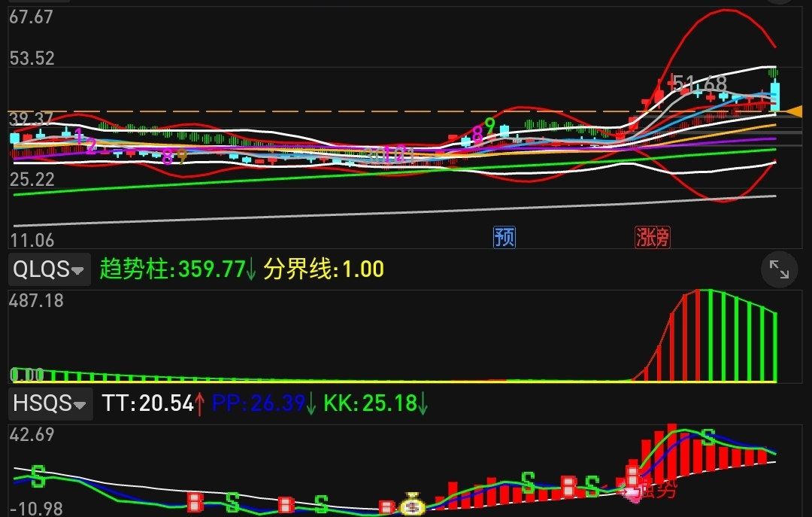The height and width of the screenshot is (517, 812).
Task: Click the KK:25.18 reading
Action: pyautogui.click(x=375, y=403)
